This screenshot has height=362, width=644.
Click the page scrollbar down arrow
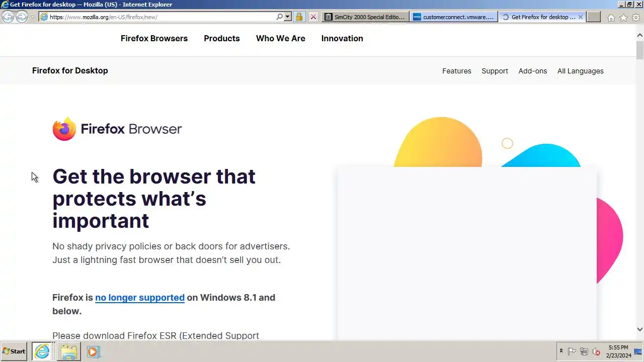[x=640, y=329]
